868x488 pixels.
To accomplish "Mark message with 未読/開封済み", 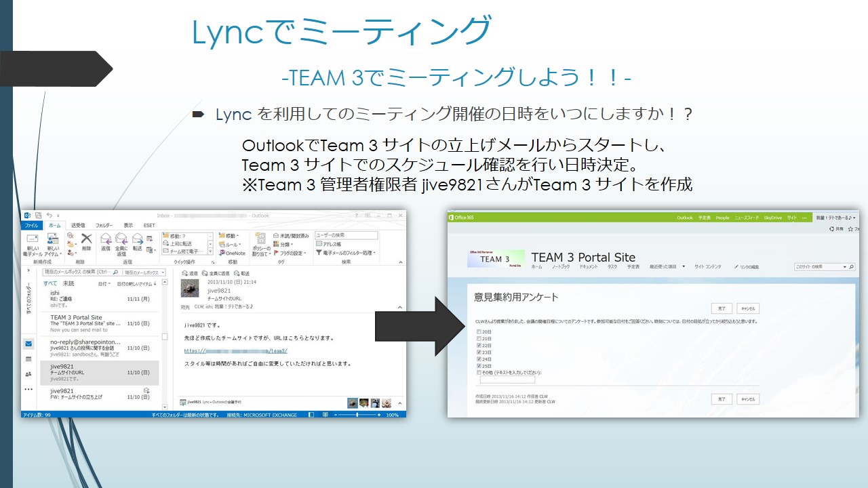I will 291,236.
